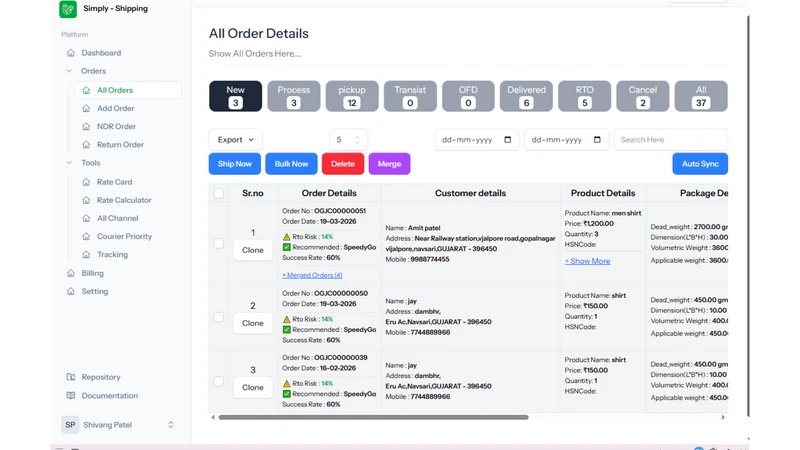The height and width of the screenshot is (450, 800).
Task: Click the red Delete button
Action: click(x=343, y=164)
